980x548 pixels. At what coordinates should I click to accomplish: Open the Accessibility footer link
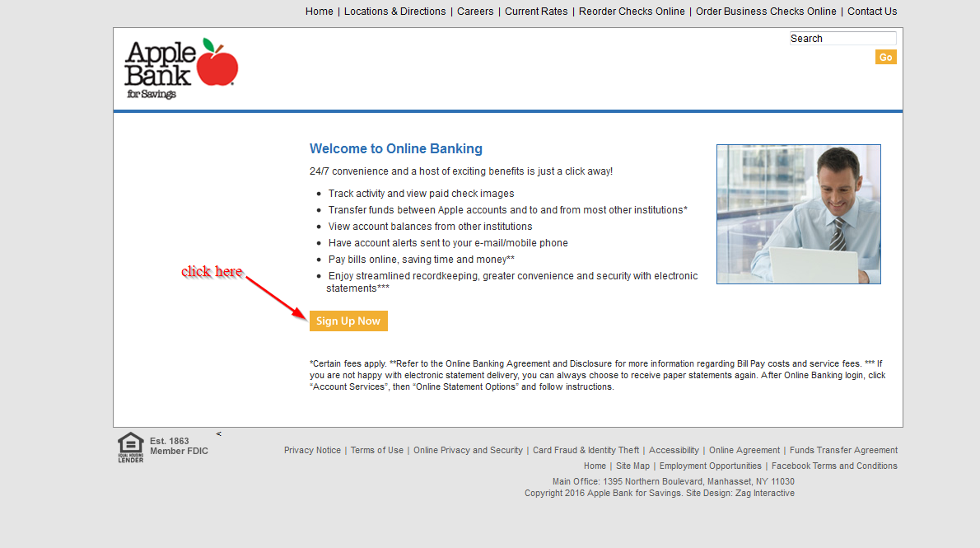(674, 450)
